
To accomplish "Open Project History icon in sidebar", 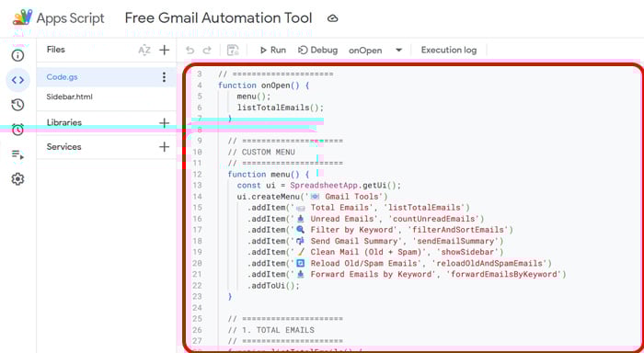I will [x=17, y=105].
